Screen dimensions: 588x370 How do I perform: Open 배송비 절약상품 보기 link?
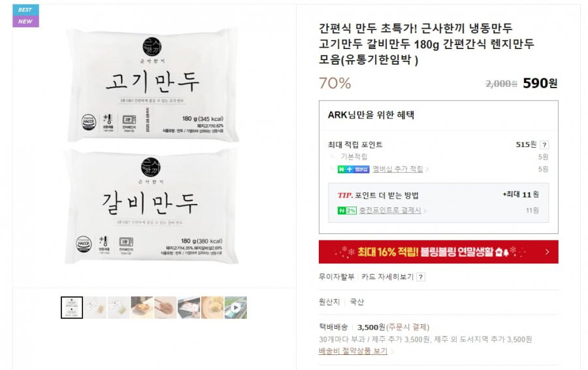coord(353,351)
